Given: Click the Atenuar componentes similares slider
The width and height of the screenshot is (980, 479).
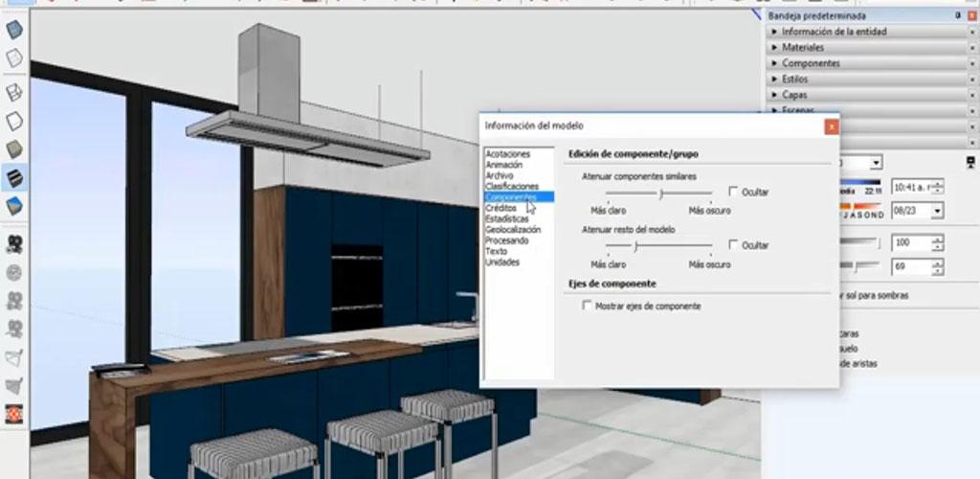Looking at the screenshot, I should (x=659, y=194).
